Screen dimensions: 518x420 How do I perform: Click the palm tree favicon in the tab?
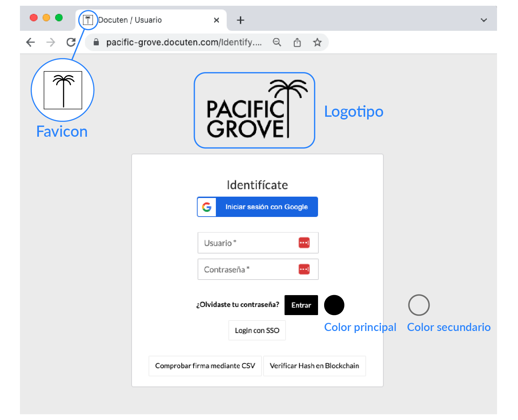click(x=88, y=20)
